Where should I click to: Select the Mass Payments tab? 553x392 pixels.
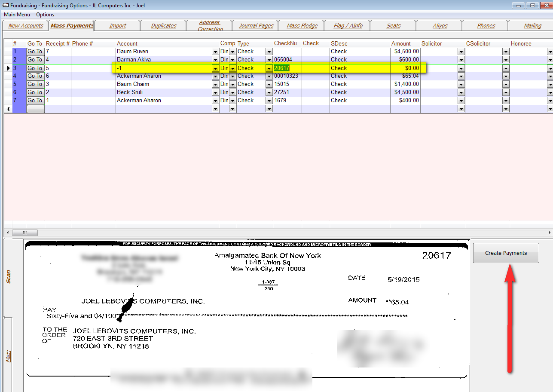(x=71, y=26)
